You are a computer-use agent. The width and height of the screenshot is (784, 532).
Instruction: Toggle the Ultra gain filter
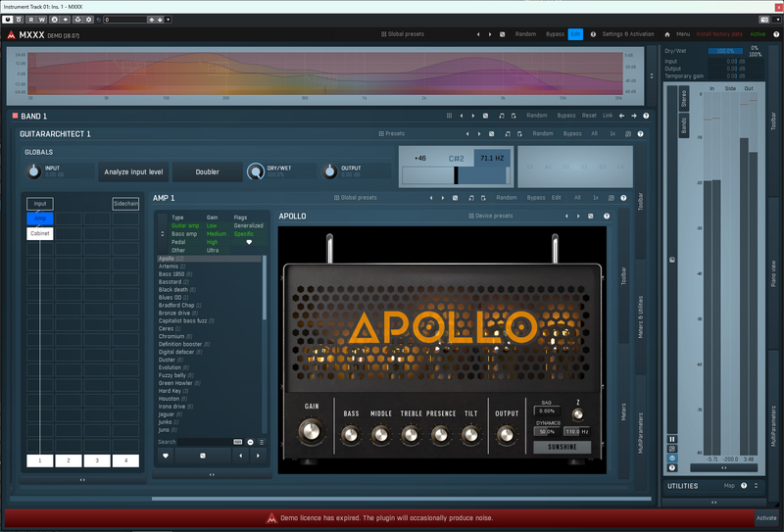(x=213, y=250)
